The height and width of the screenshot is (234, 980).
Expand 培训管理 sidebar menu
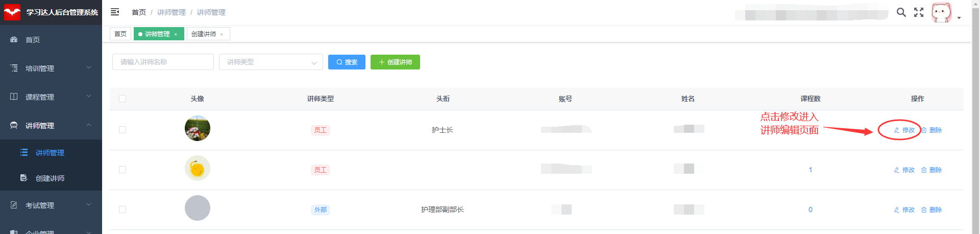coord(51,68)
